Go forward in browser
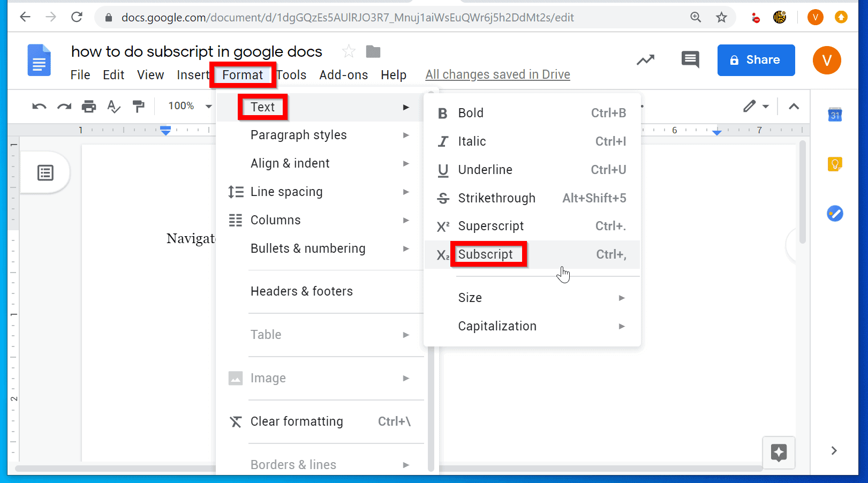The image size is (868, 483). 51,17
